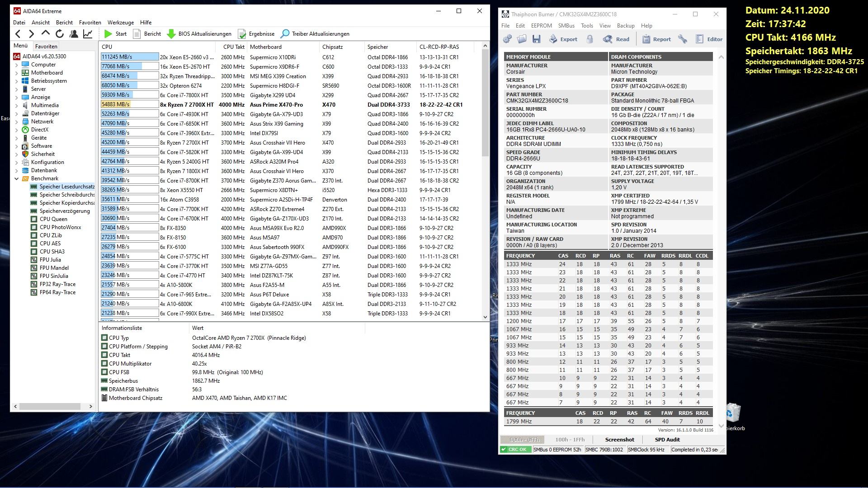The width and height of the screenshot is (868, 488).
Task: Expand the Motherboard tree node
Action: point(17,73)
